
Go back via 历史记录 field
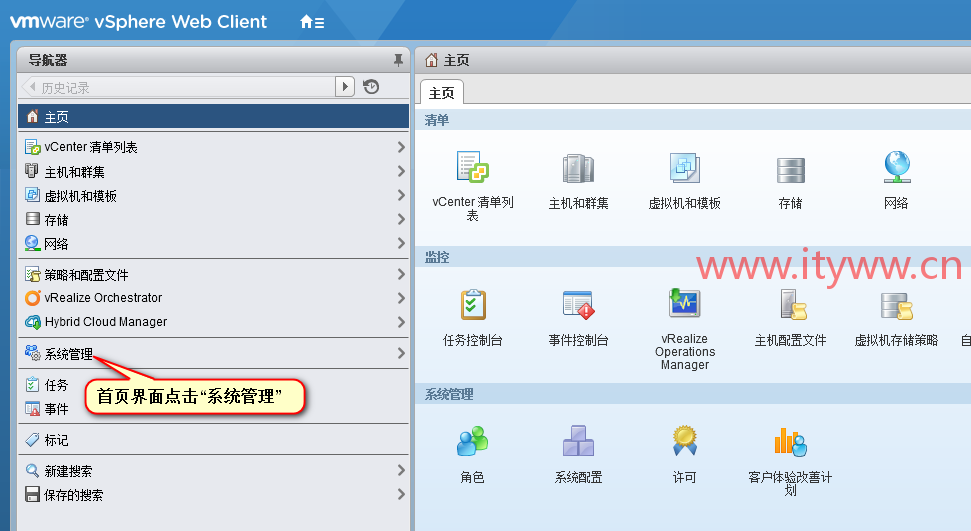(178, 87)
